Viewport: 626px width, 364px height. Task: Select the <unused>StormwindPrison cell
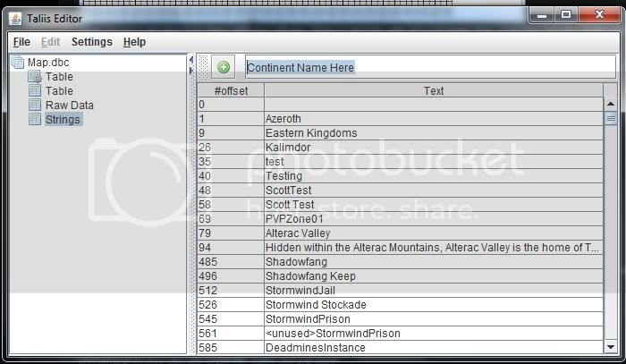tap(434, 334)
